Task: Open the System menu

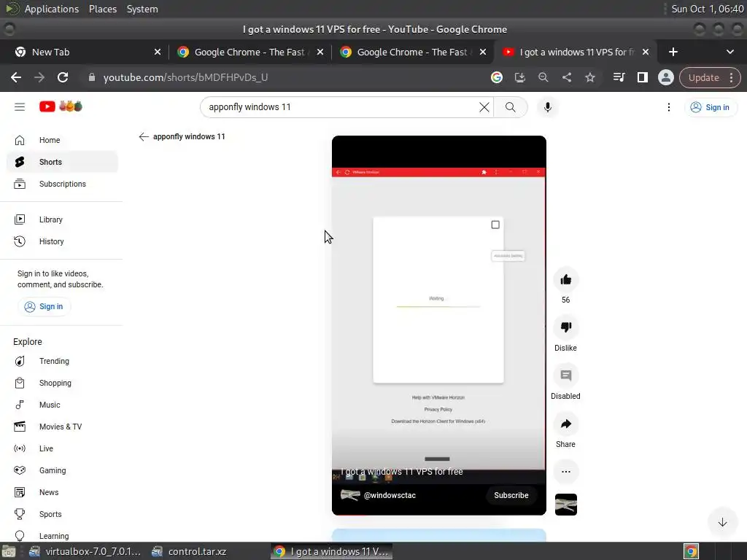Action: pos(142,9)
